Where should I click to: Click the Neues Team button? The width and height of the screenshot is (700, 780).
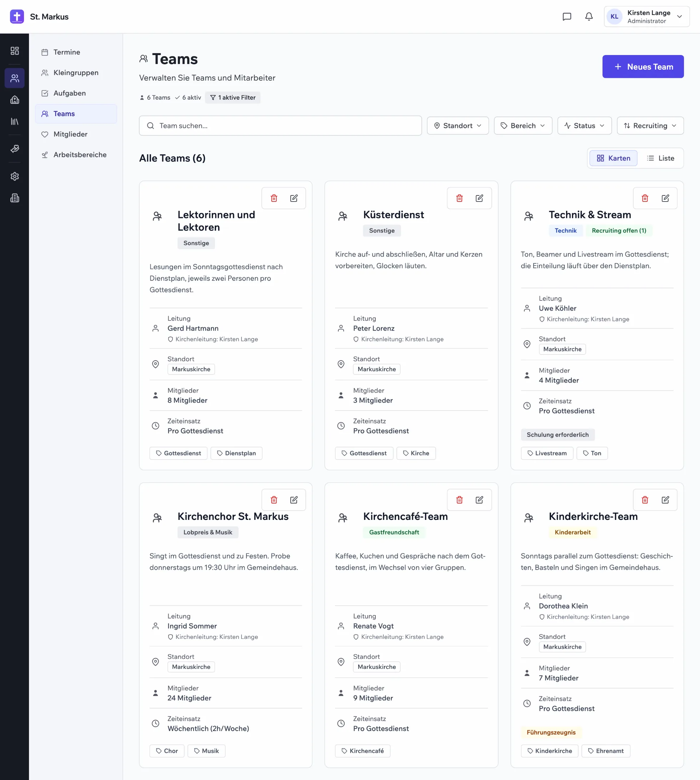point(643,66)
